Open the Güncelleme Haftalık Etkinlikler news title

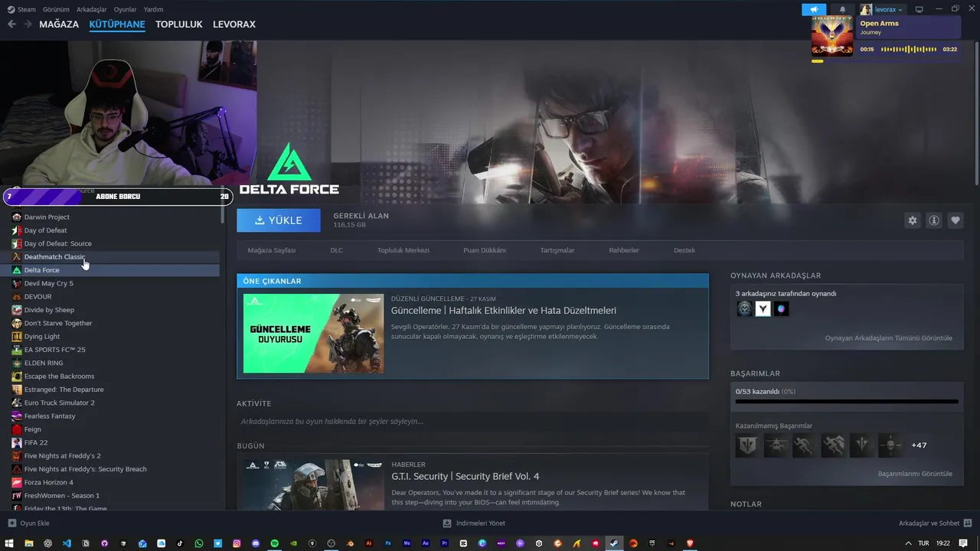pos(504,311)
